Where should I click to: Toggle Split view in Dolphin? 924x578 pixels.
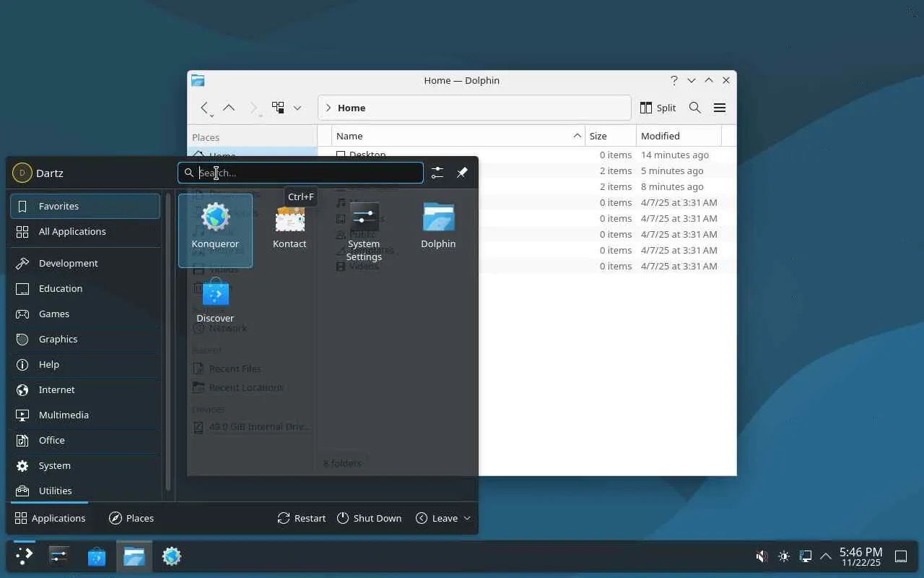click(658, 108)
